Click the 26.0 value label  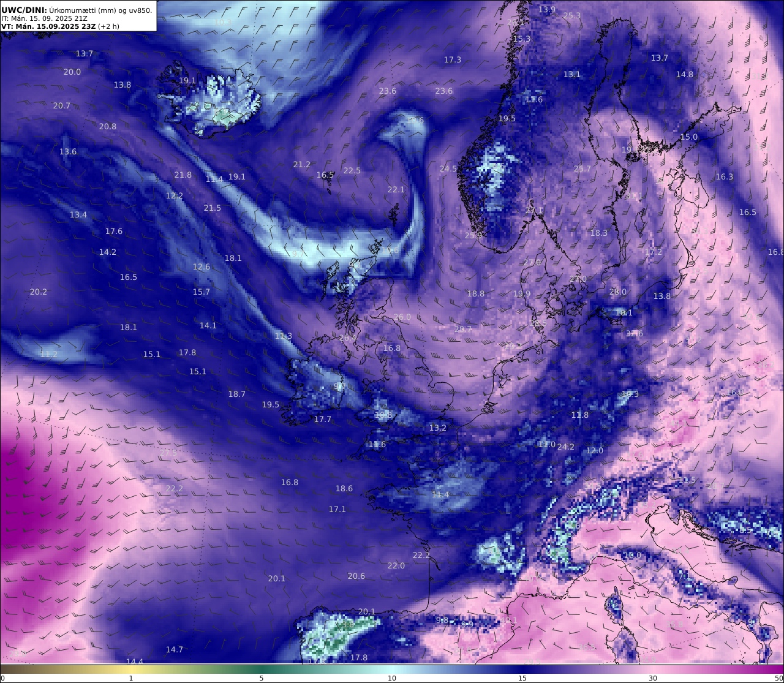coord(402,317)
